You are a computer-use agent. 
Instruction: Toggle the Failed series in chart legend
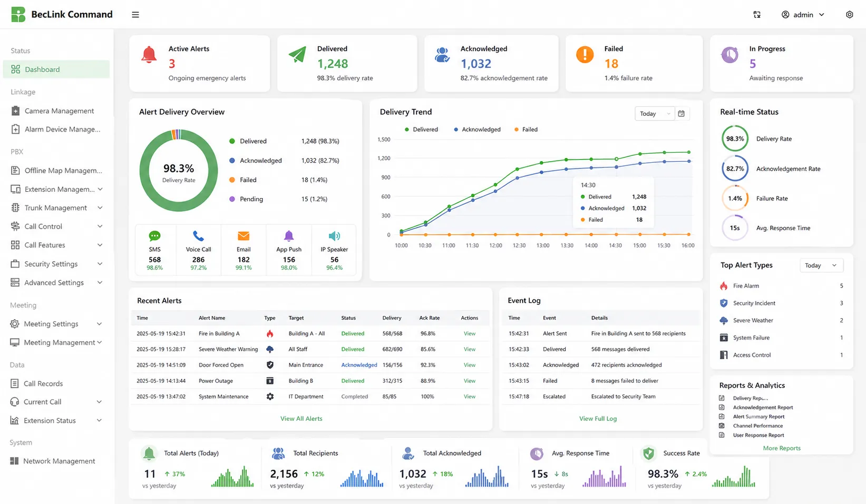point(526,130)
